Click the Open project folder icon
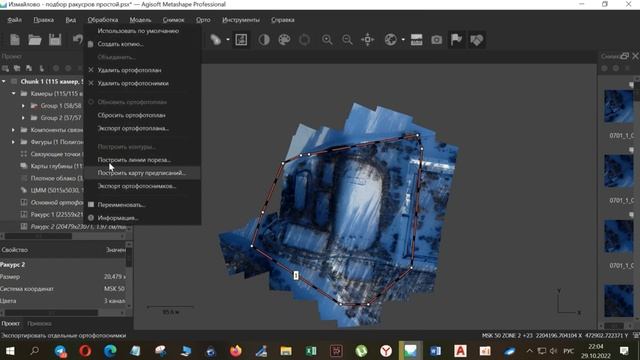Image resolution: width=640 pixels, height=360 pixels. pos(35,40)
